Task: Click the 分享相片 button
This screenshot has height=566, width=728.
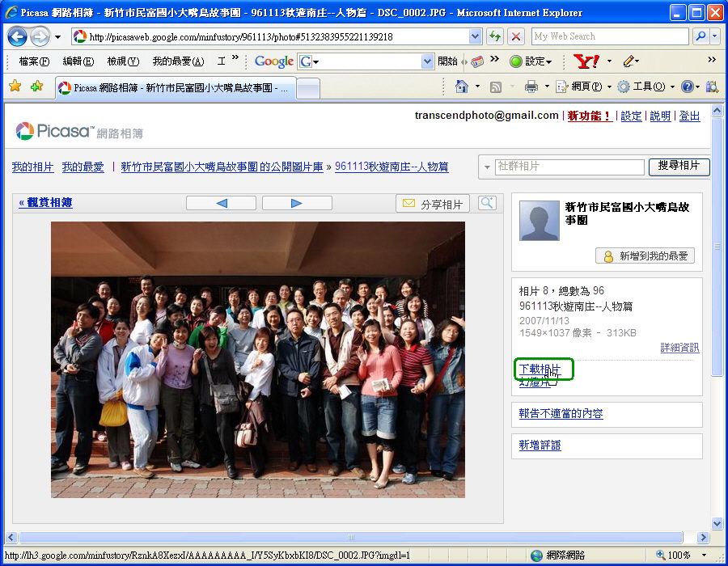Action: pos(433,204)
